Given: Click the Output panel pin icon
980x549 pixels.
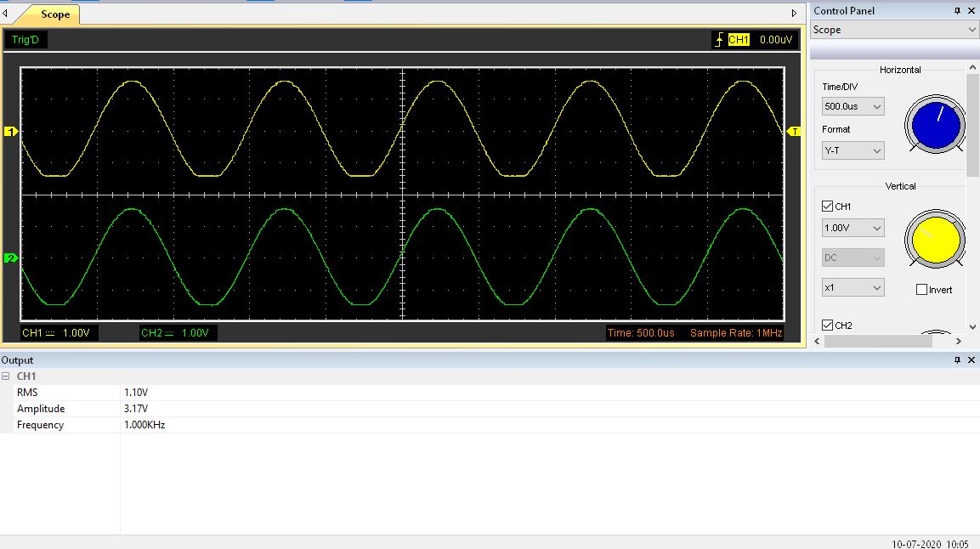Looking at the screenshot, I should coord(958,360).
